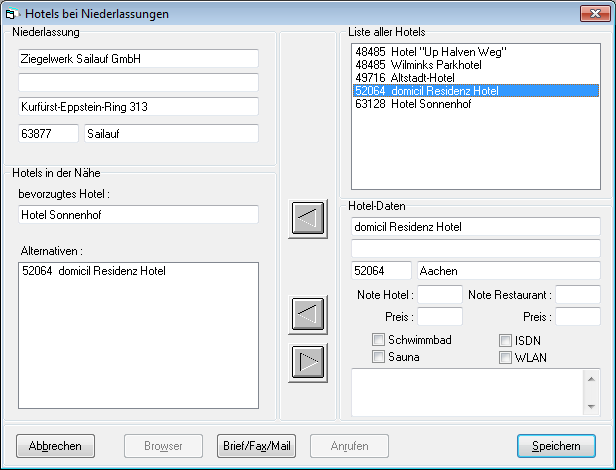Toggle the Sauna checkbox
Screen dimensions: 616x470
pyautogui.click(x=379, y=357)
